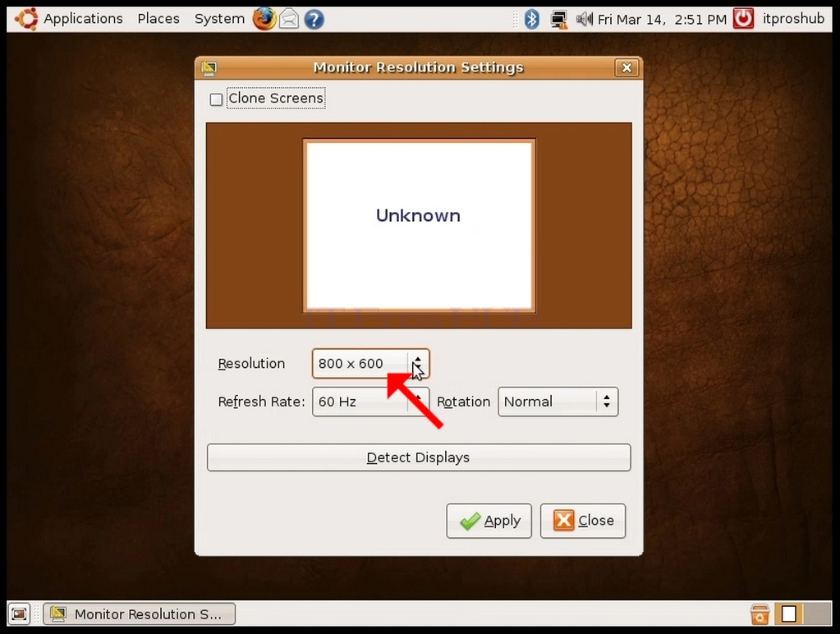This screenshot has width=840, height=634.
Task: Open the Resolution 800 x 600 dropdown
Action: (370, 363)
